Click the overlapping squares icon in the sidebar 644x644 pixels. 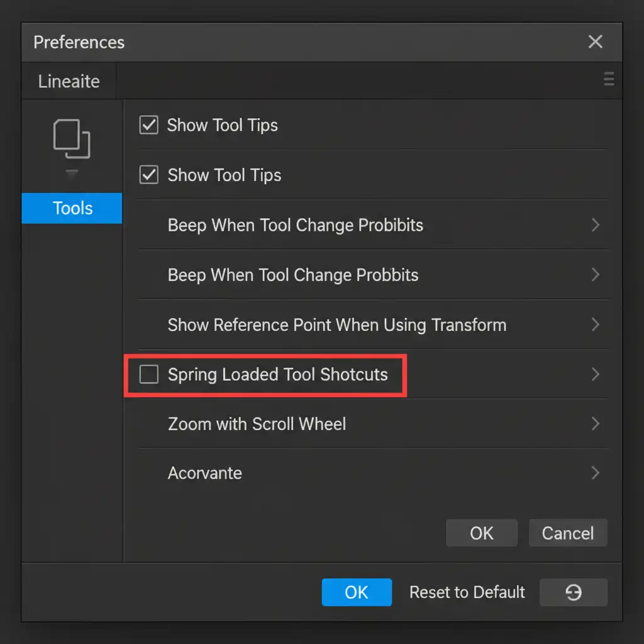[72, 138]
